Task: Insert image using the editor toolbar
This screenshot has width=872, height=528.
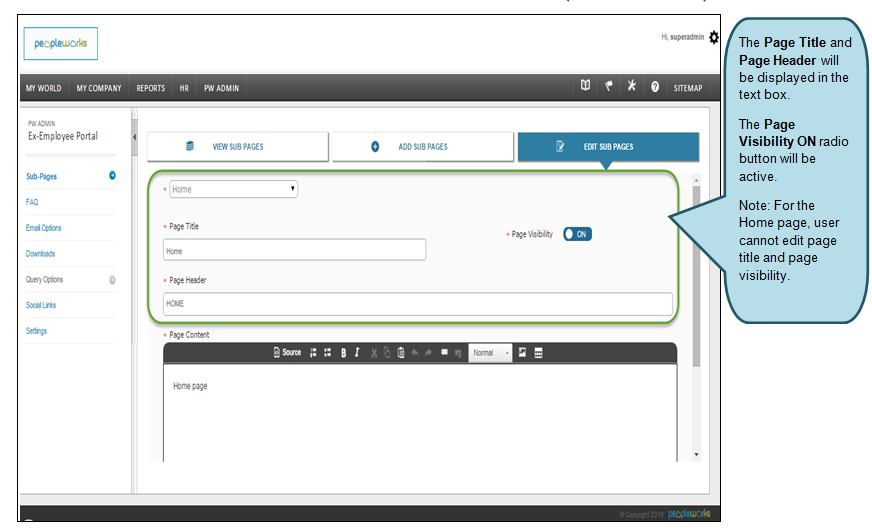Action: [x=522, y=353]
